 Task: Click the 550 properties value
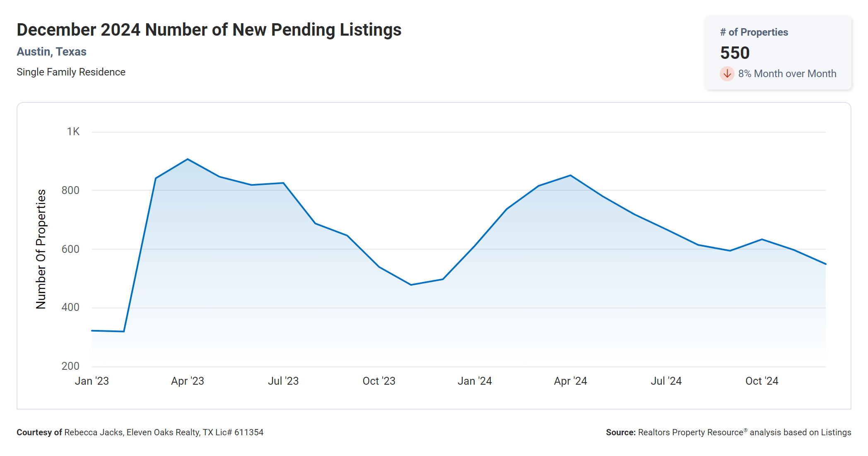point(735,53)
